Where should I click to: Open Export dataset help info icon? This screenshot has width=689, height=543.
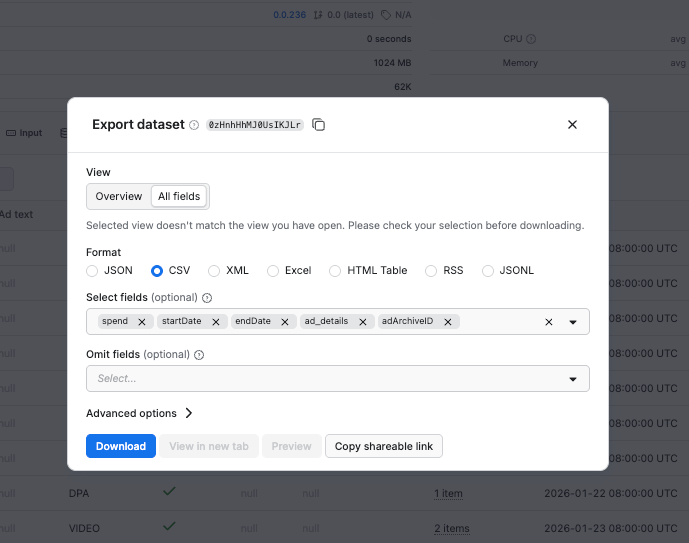(x=194, y=125)
